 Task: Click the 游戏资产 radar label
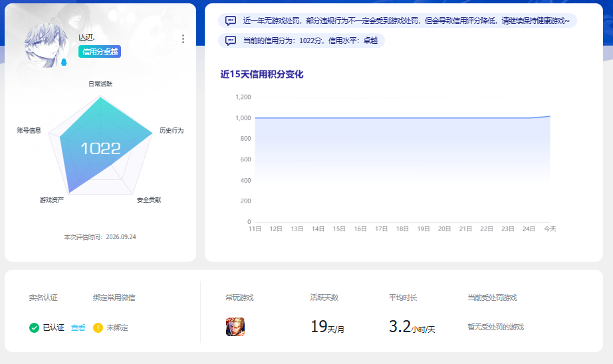[52, 200]
